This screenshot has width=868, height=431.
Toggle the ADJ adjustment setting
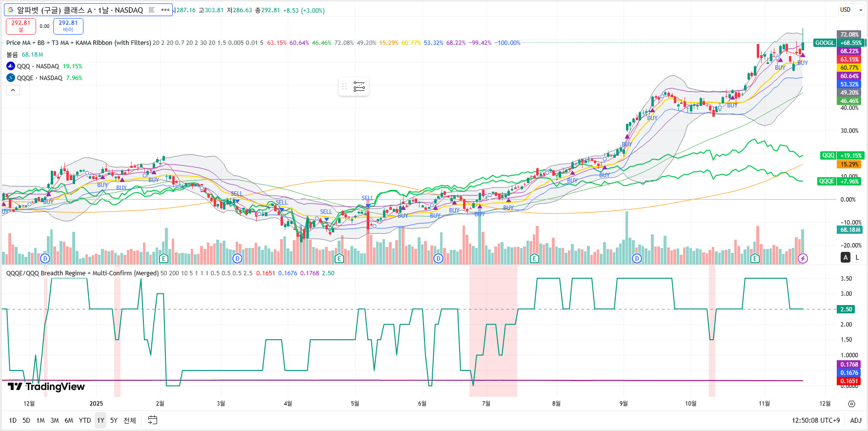pos(856,420)
